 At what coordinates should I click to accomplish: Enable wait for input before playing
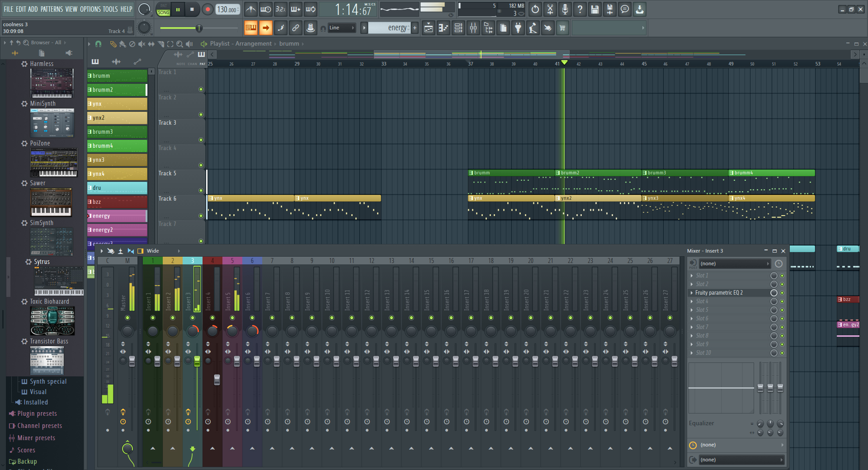pos(266,9)
